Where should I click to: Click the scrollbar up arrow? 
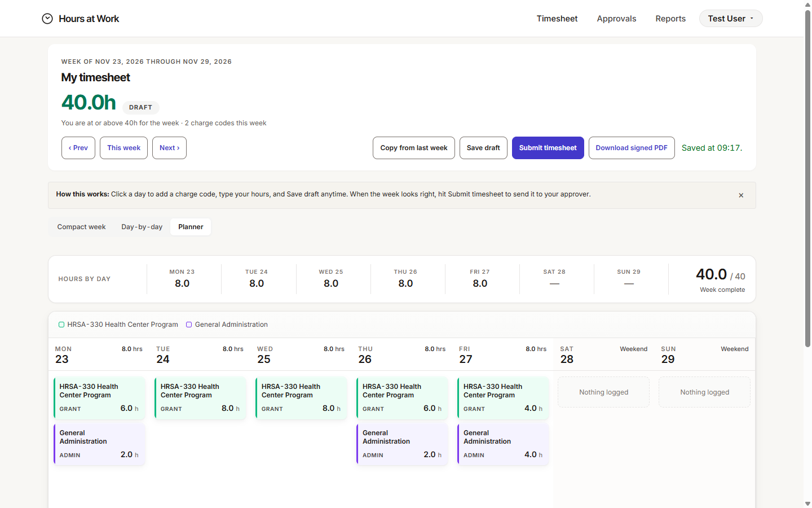pyautogui.click(x=807, y=4)
